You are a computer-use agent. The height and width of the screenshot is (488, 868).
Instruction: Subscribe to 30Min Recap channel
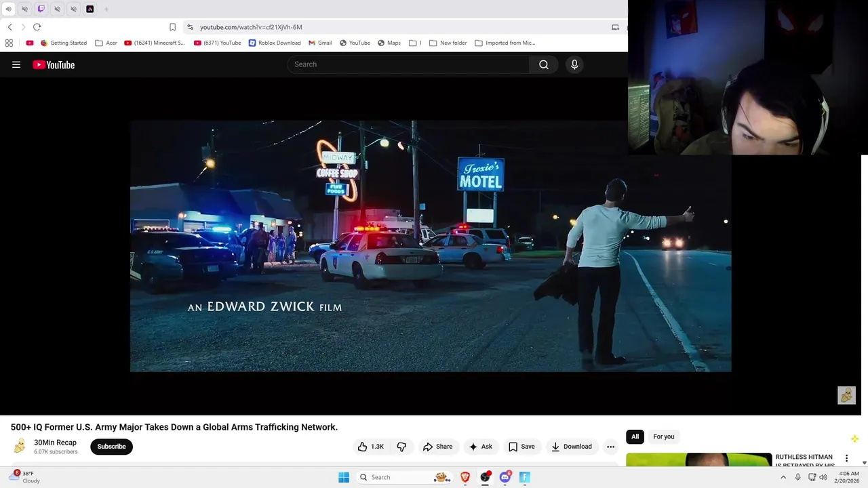point(111,447)
